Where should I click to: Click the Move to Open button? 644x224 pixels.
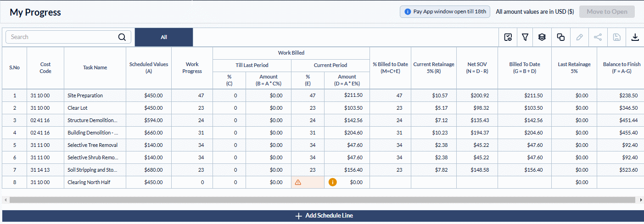[x=607, y=11]
